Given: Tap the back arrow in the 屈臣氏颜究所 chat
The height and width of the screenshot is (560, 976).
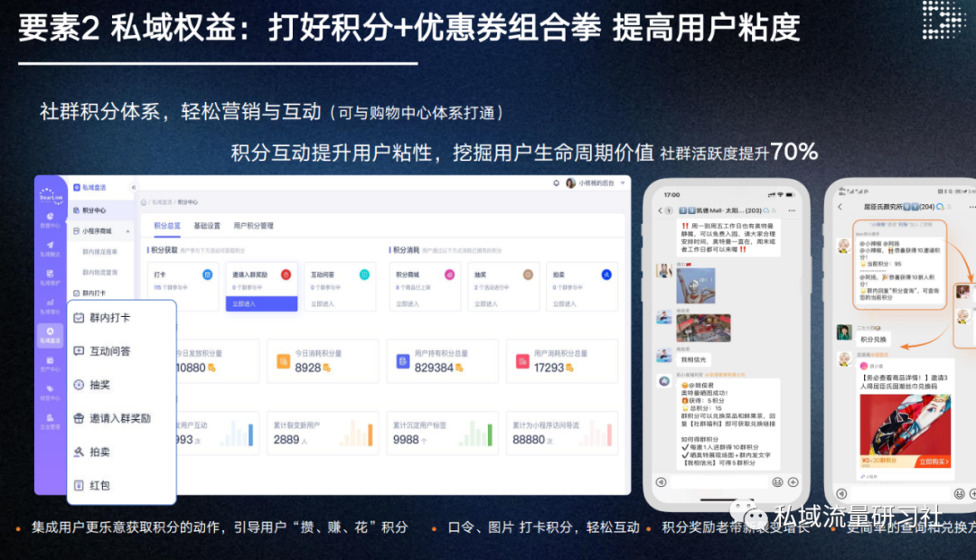Looking at the screenshot, I should click(x=840, y=207).
